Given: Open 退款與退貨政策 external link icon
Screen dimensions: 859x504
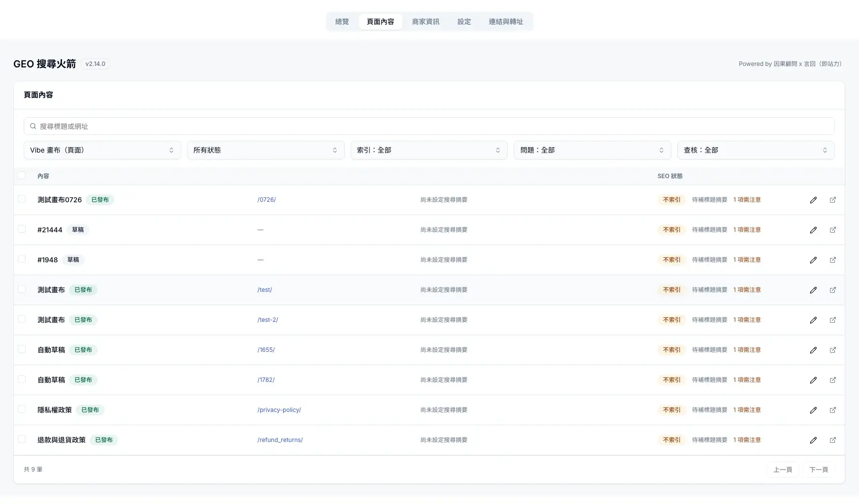Looking at the screenshot, I should (832, 440).
